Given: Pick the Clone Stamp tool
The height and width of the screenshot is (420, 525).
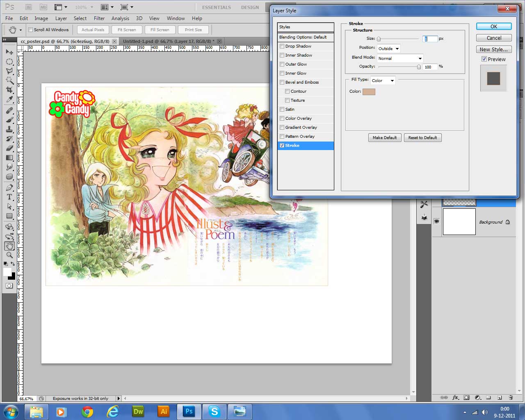Looking at the screenshot, I should pos(9,129).
